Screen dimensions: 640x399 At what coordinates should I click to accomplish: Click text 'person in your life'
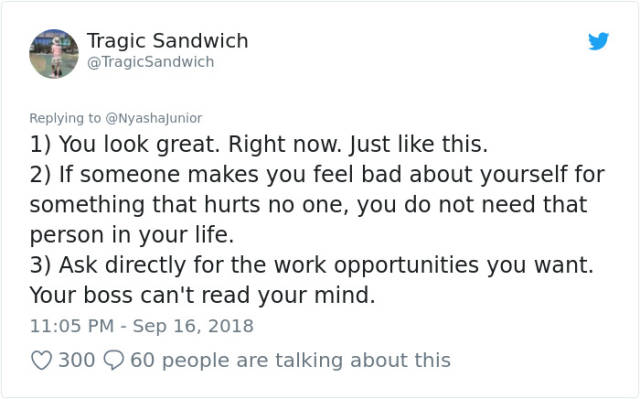pyautogui.click(x=131, y=235)
